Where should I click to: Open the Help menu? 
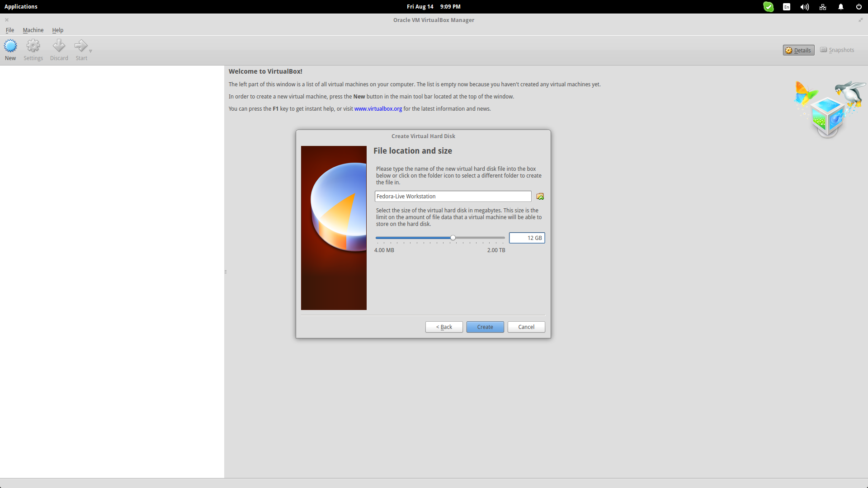57,30
